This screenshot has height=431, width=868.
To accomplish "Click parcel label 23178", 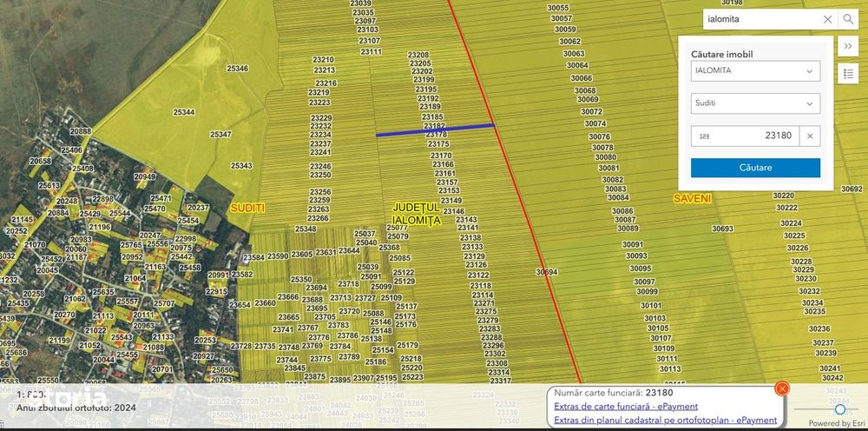I will 437,135.
